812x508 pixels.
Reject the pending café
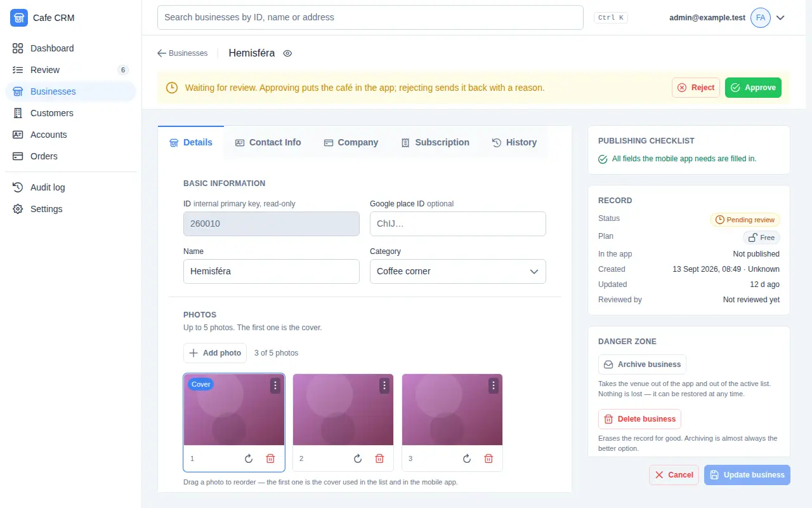click(x=696, y=88)
